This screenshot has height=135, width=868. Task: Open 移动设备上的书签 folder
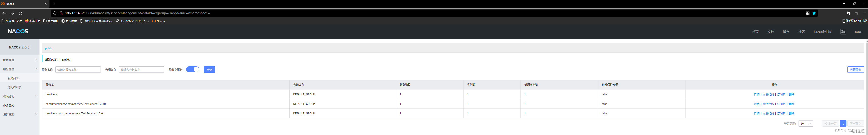(855, 21)
